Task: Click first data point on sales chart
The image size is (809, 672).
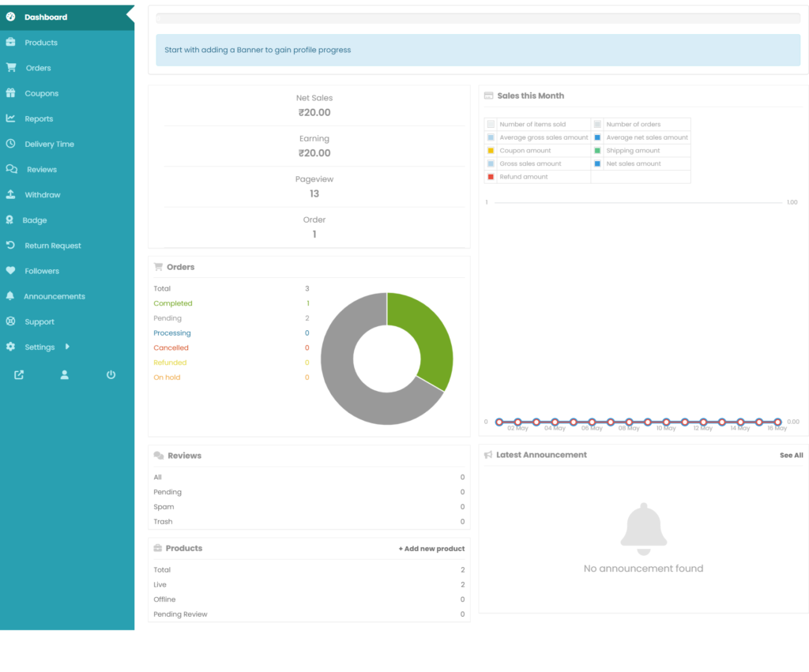Action: tap(499, 422)
